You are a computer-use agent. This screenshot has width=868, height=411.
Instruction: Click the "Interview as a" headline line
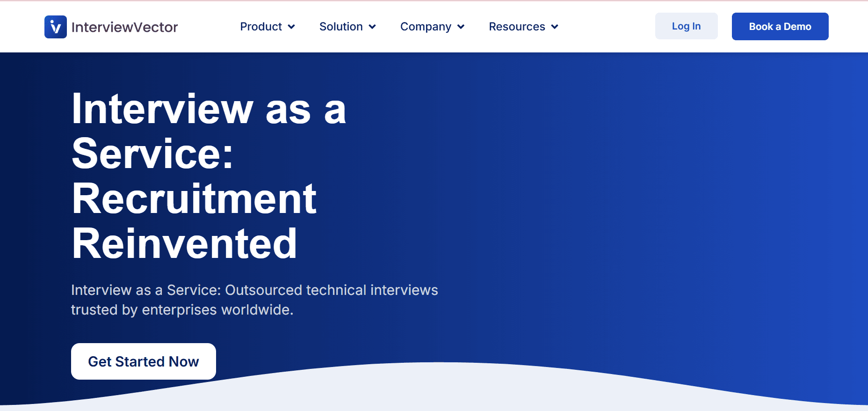point(209,109)
